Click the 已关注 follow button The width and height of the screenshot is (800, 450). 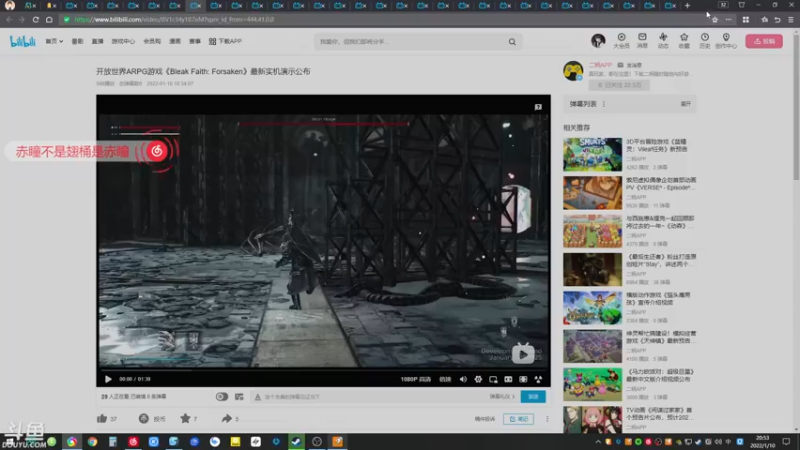pyautogui.click(x=619, y=85)
